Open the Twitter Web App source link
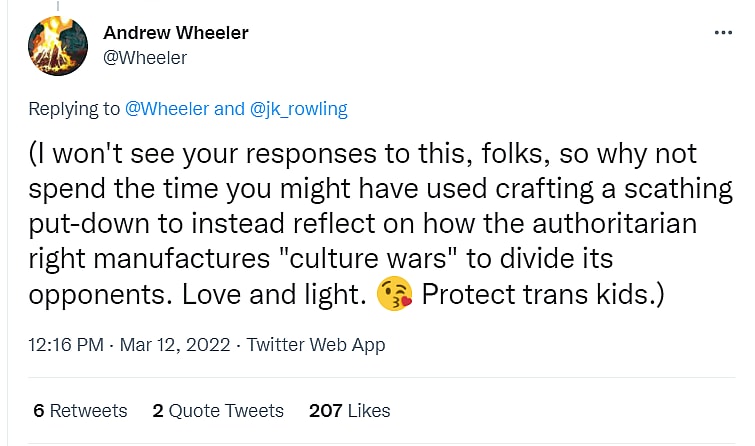This screenshot has width=755, height=446. [x=315, y=345]
